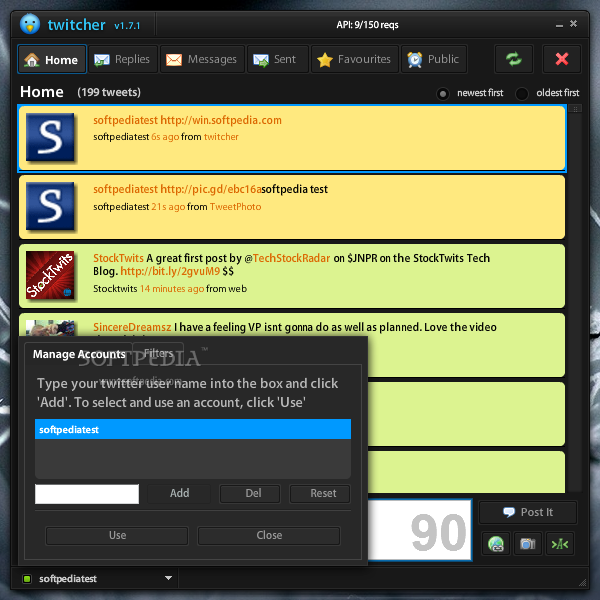
Task: Click the StockTwits avatar image
Action: click(50, 275)
